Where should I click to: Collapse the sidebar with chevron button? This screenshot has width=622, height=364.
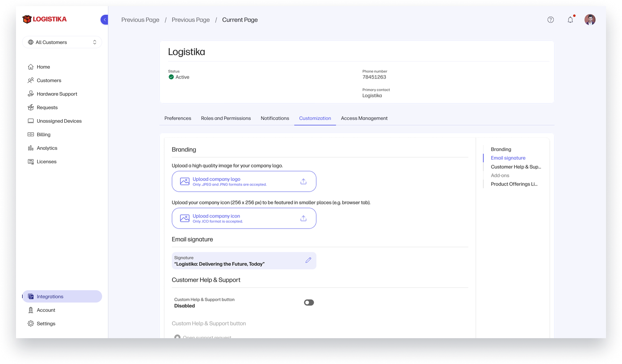[105, 20]
